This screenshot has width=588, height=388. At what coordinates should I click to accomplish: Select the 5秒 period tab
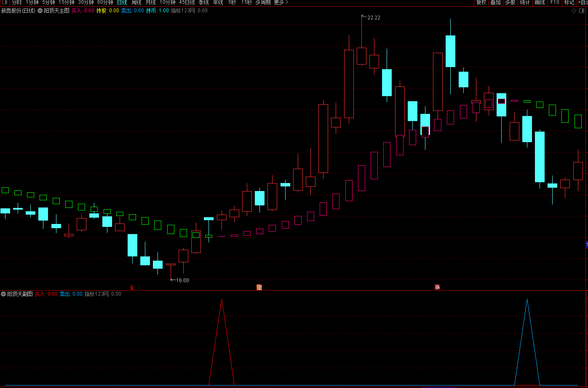coord(232,3)
